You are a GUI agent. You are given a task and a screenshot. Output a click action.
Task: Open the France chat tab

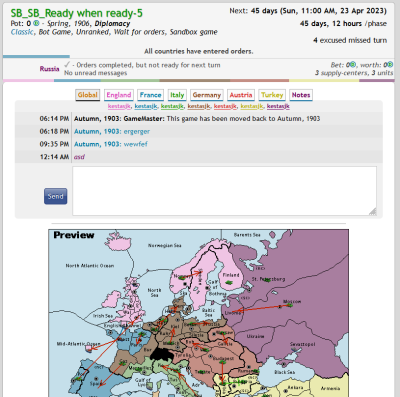[150, 95]
